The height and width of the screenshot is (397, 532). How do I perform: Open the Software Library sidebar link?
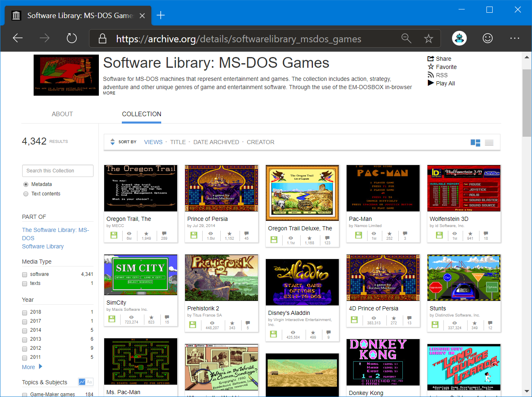point(43,246)
